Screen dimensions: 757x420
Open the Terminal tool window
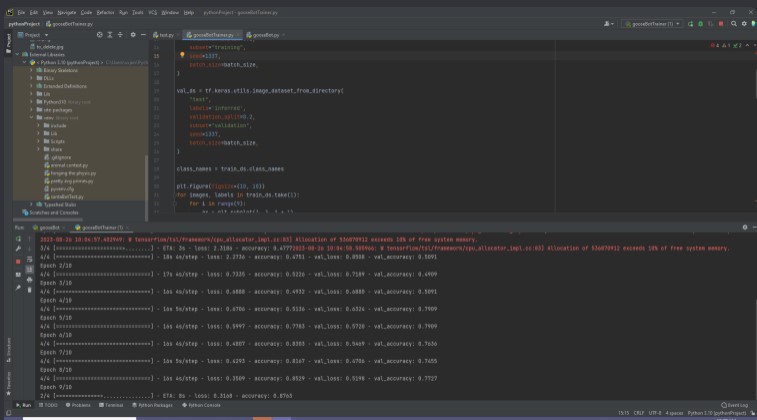click(x=111, y=405)
